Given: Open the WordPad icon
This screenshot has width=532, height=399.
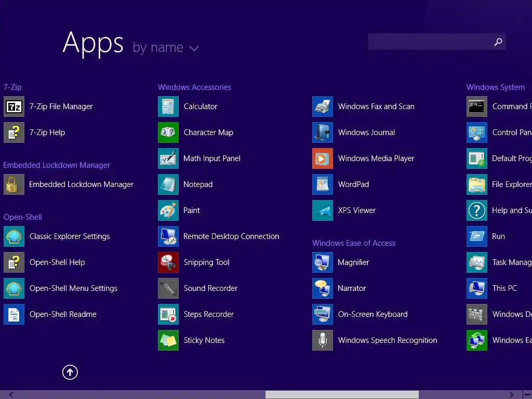Looking at the screenshot, I should click(x=323, y=184).
